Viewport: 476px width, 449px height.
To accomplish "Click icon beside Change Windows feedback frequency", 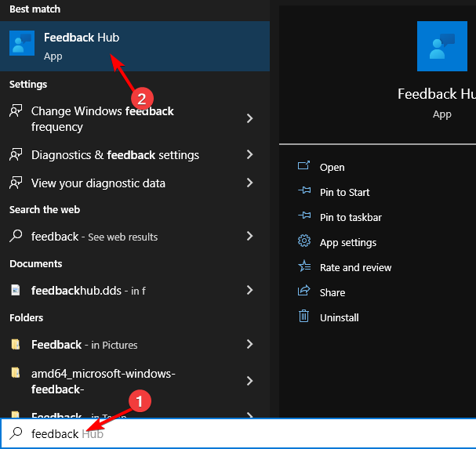I will tap(16, 110).
